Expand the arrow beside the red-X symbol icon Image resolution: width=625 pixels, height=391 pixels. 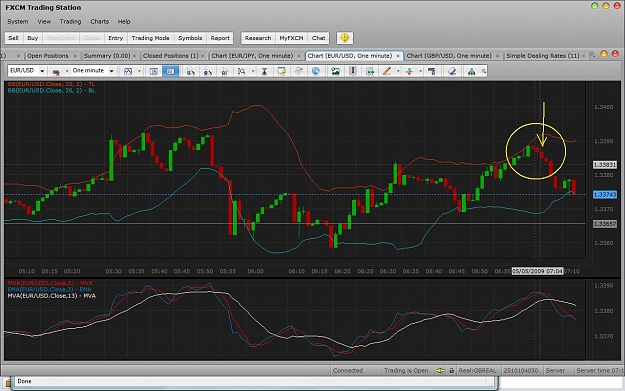(x=67, y=71)
